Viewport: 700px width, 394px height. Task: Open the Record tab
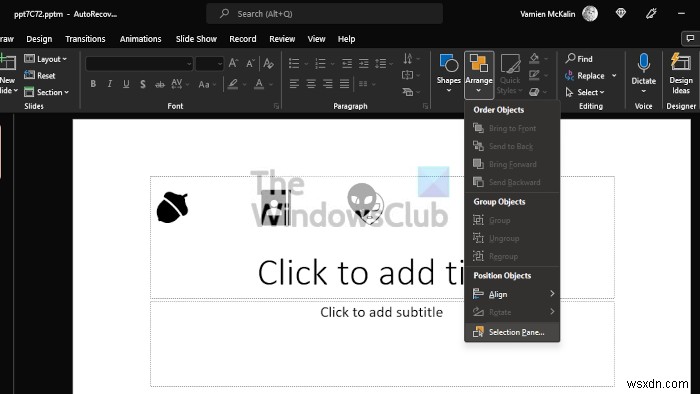243,39
